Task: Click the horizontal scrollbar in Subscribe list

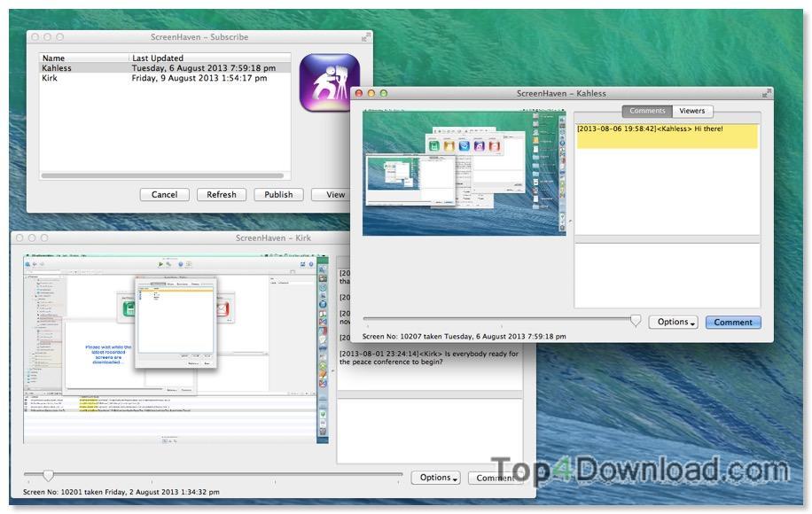Action: point(162,175)
